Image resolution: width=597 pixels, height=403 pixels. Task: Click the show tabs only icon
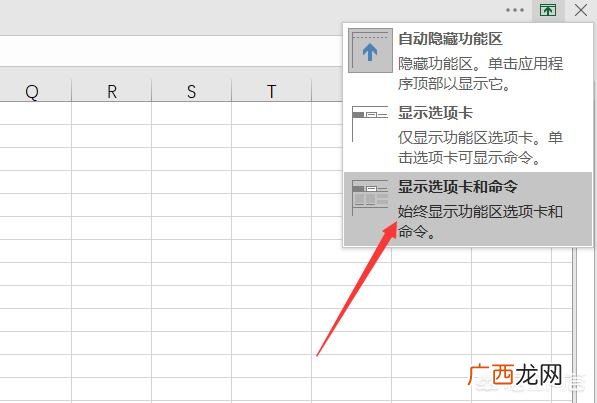coord(370,124)
